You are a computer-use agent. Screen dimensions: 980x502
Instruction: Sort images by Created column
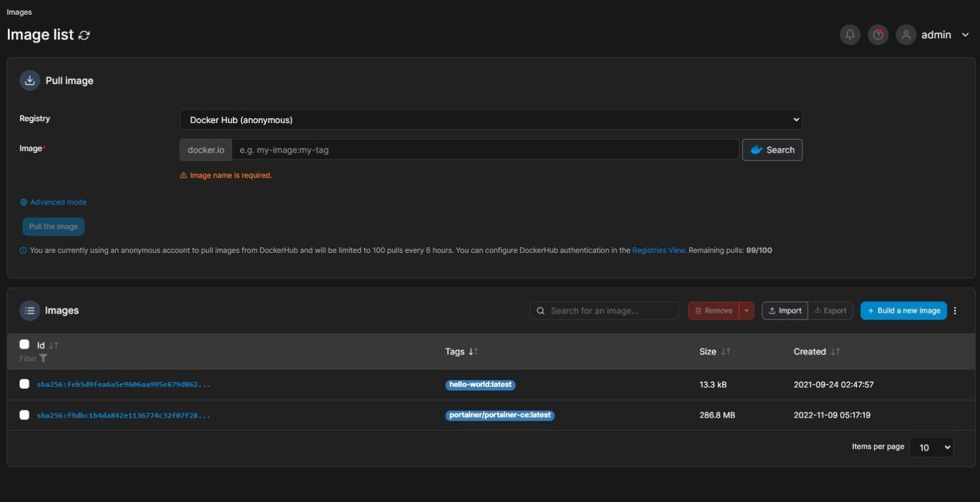pyautogui.click(x=816, y=351)
